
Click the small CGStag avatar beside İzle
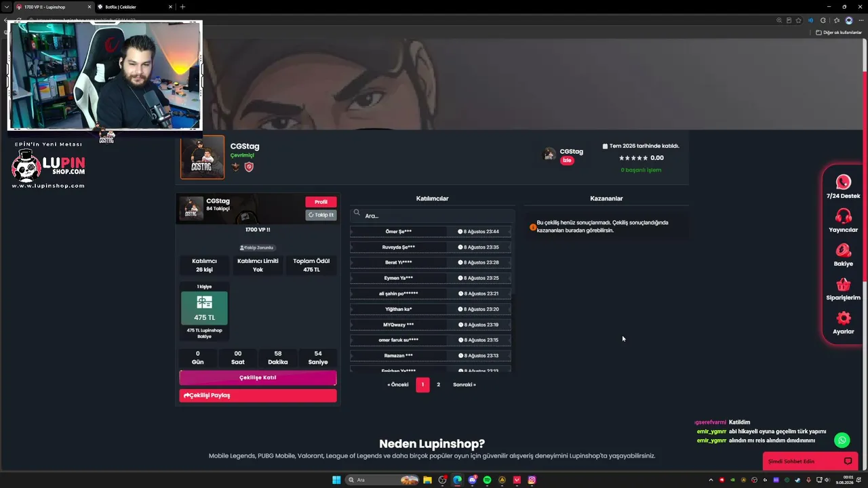549,155
